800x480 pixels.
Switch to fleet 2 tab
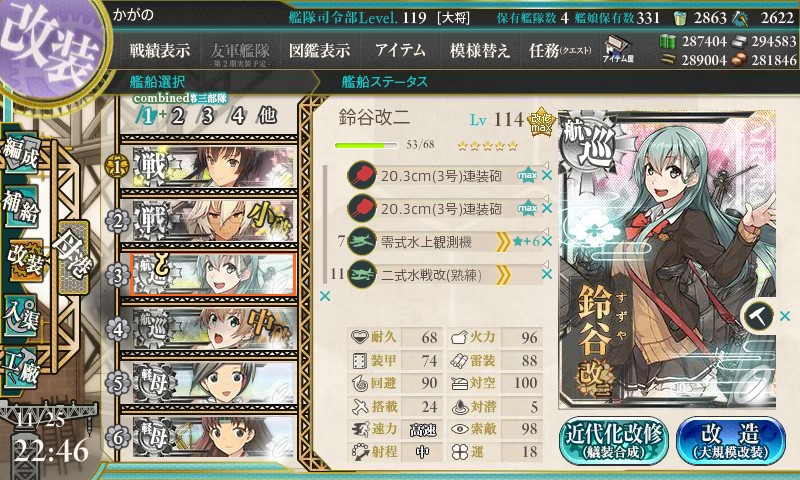point(177,116)
